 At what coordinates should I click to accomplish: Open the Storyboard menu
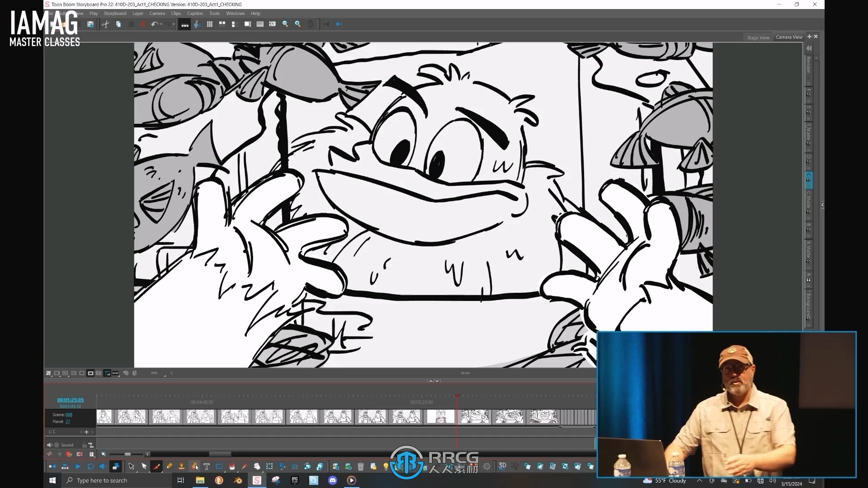click(115, 14)
